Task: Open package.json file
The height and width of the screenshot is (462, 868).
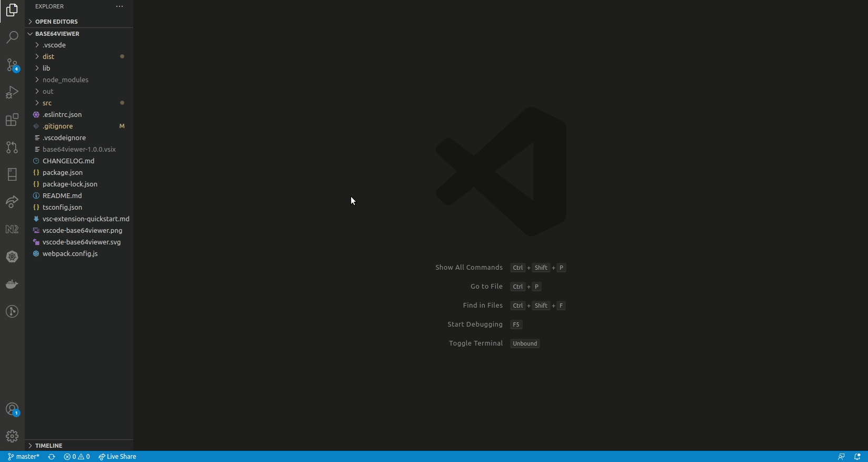Action: click(x=79, y=172)
